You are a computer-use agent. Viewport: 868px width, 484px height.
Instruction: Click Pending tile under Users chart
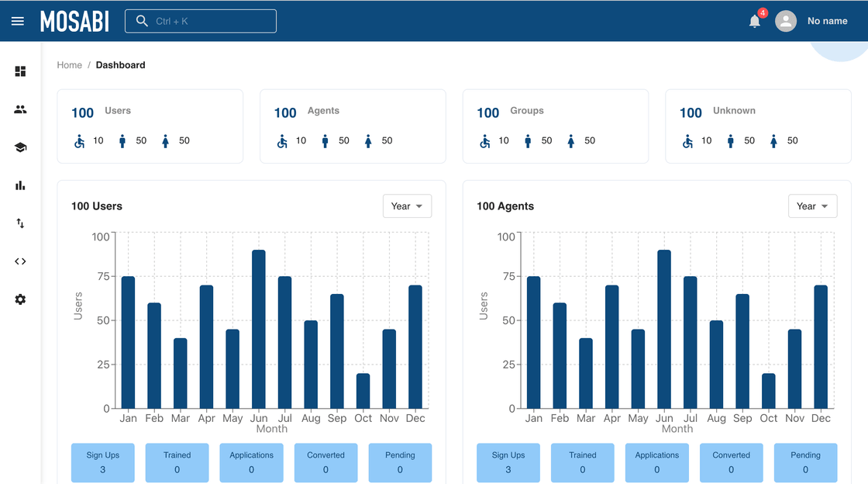click(400, 462)
